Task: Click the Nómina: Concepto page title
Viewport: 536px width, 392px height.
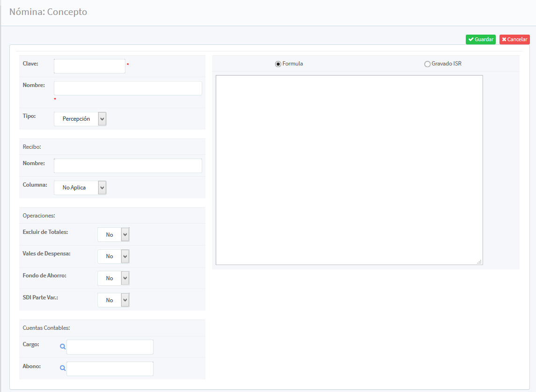Action: point(48,12)
